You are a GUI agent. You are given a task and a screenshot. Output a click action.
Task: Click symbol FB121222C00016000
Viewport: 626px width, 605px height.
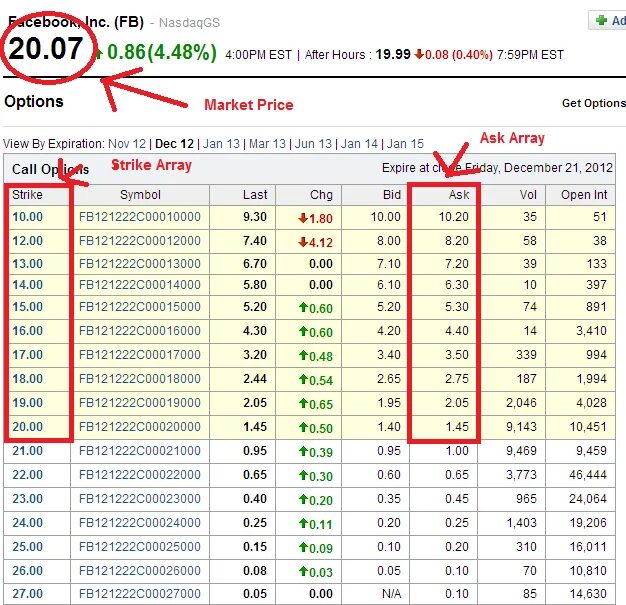coord(140,331)
